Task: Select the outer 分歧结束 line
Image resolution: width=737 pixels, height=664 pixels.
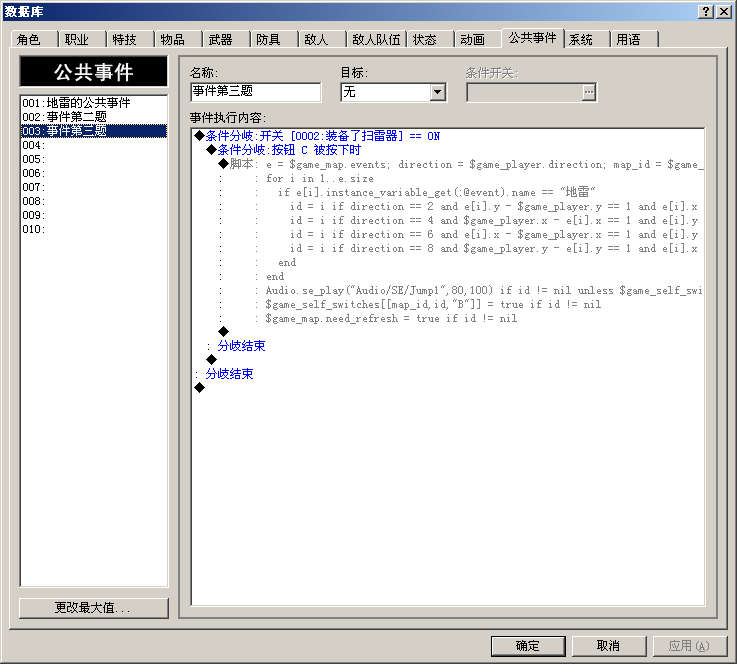Action: click(448, 374)
